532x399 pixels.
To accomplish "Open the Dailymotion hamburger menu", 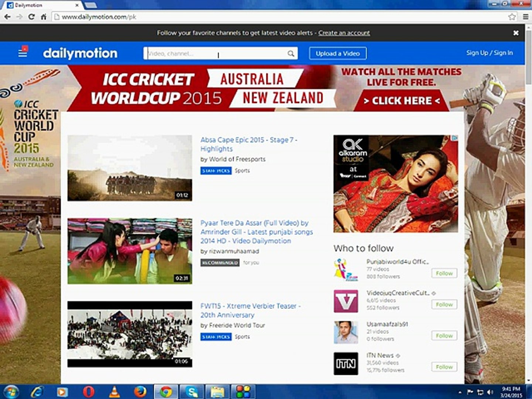I will pos(23,53).
